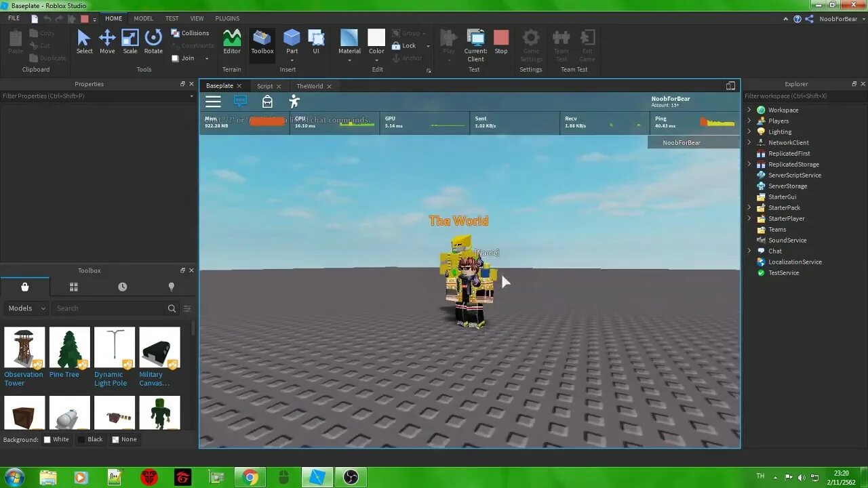
Task: Open the Terrain Editor
Action: click(x=232, y=41)
